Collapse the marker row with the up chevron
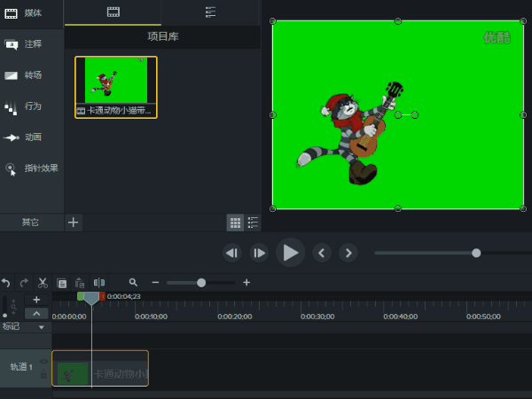Image resolution: width=532 pixels, height=399 pixels. [36, 314]
